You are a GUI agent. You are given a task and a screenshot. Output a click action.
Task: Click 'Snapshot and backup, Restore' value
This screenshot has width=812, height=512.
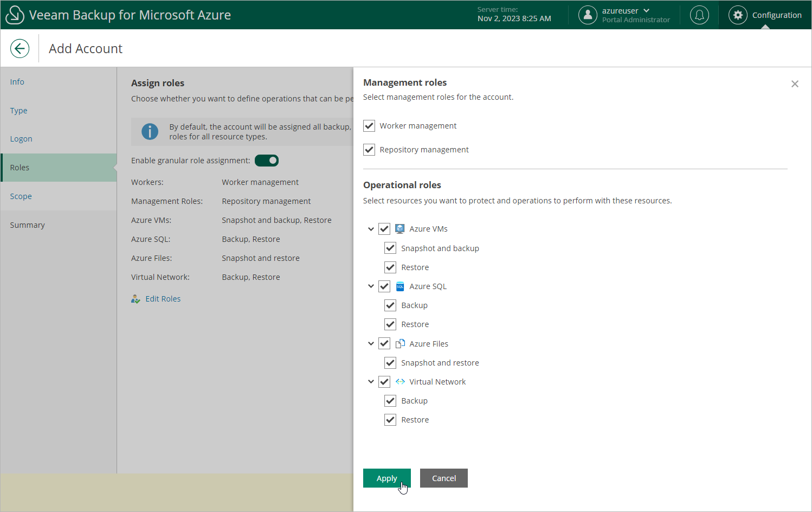276,220
